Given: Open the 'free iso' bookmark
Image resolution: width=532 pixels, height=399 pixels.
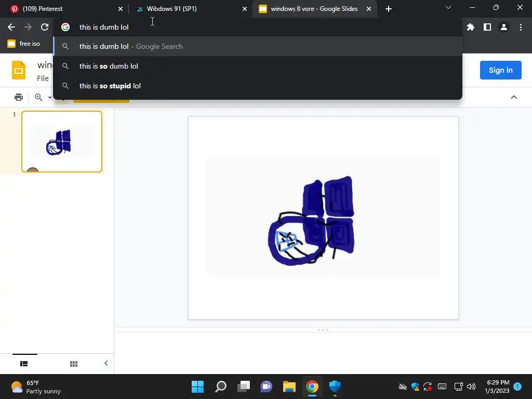Looking at the screenshot, I should point(24,44).
